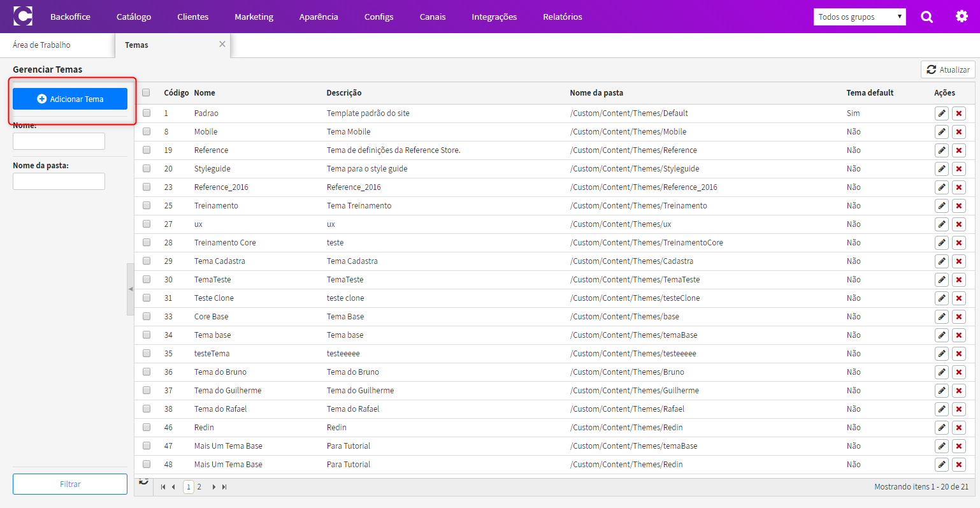Open the Todos os grupos dropdown

click(860, 17)
